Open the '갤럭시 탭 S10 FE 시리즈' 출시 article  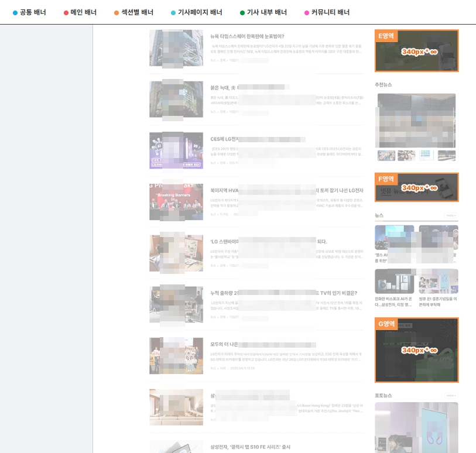[x=250, y=447]
